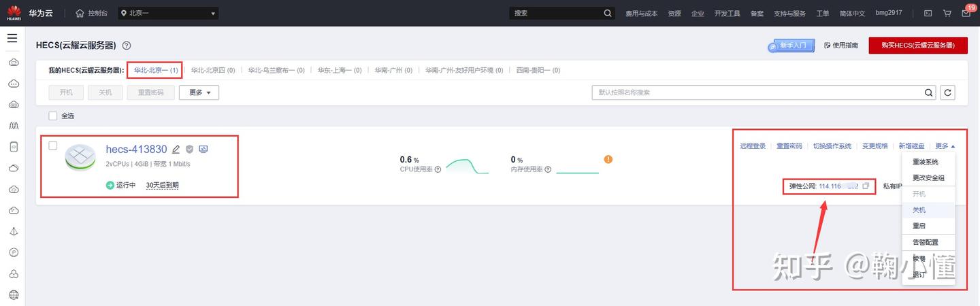Choose 更改安全组 in the open 更多 menu
980x306 pixels.
pyautogui.click(x=928, y=177)
